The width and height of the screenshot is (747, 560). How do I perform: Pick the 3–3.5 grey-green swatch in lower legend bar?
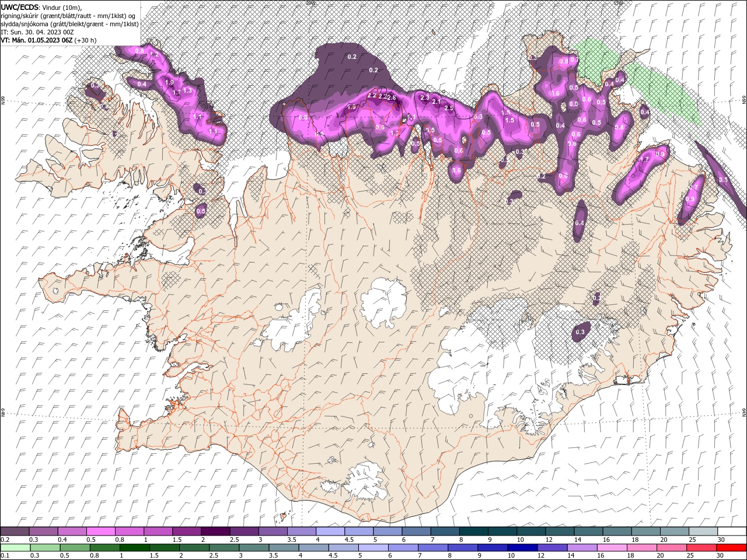pos(254,547)
